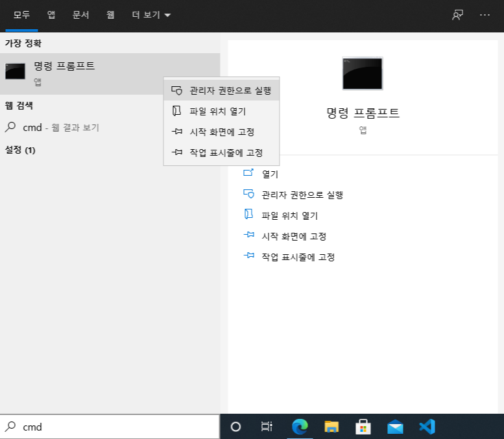Image resolution: width=504 pixels, height=439 pixels.
Task: Click pin icon beside context menu 작업 표시줄에 고정
Action: click(x=177, y=152)
